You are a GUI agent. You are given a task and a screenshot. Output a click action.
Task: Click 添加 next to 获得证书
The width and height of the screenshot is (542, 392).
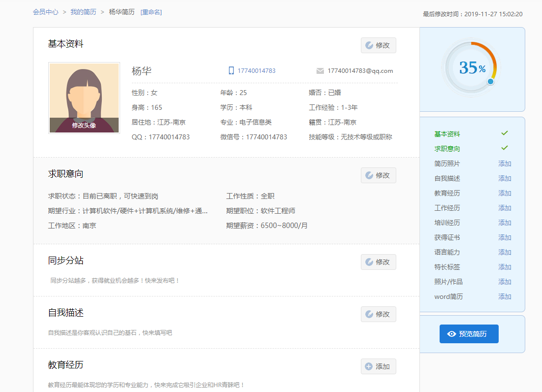click(x=505, y=237)
